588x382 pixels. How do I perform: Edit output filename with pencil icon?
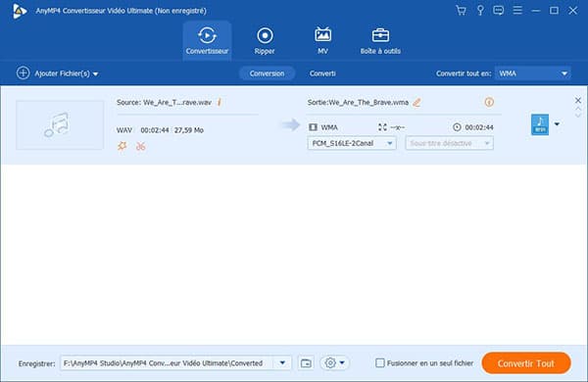(416, 102)
